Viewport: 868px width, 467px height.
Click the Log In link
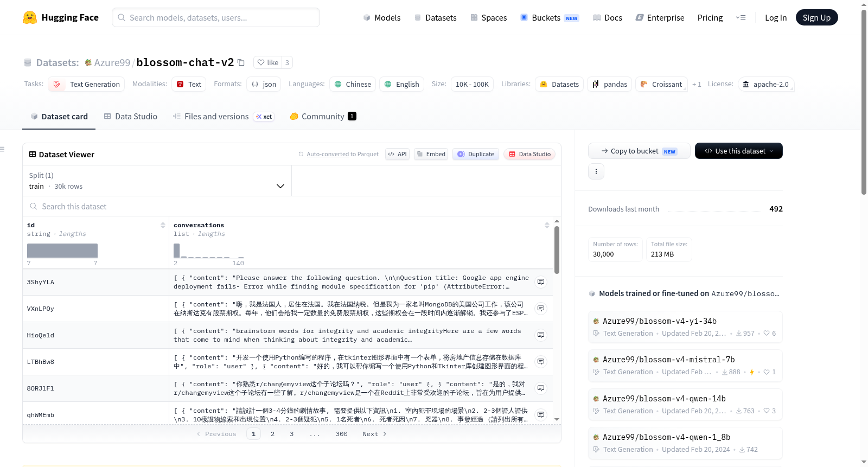point(775,17)
